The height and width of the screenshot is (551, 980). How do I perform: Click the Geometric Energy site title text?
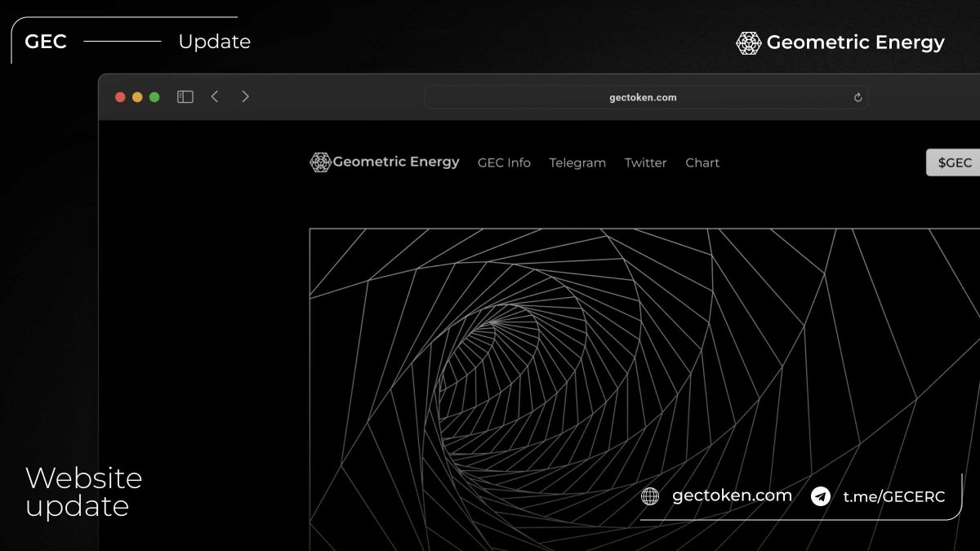point(396,162)
